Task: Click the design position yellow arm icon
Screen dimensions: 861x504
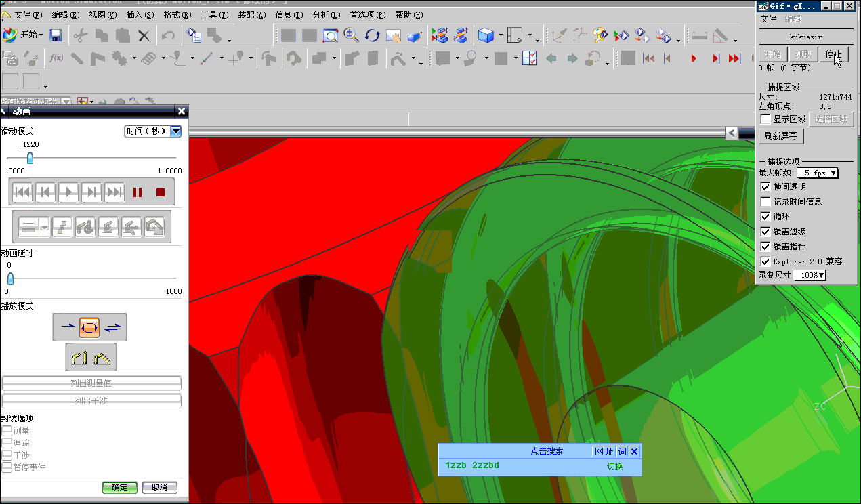Action: (x=79, y=357)
